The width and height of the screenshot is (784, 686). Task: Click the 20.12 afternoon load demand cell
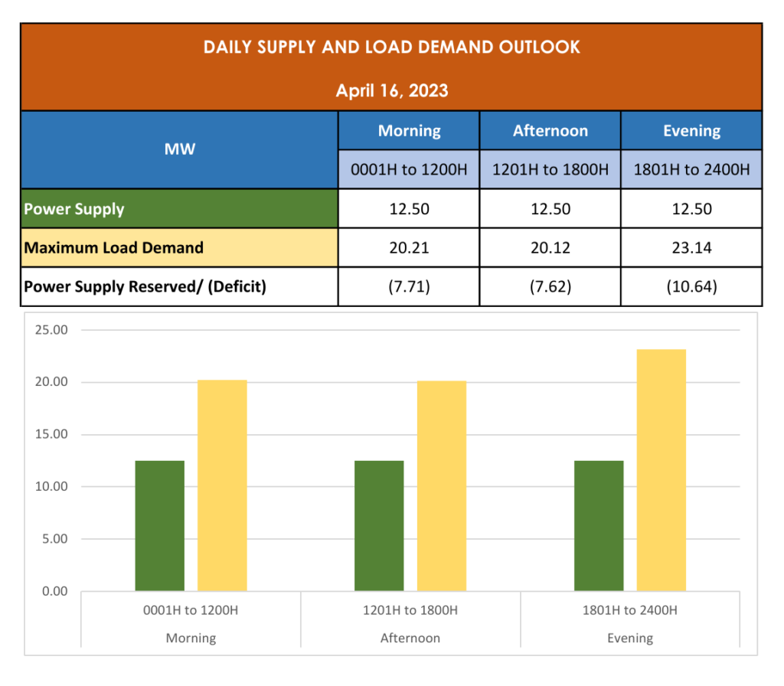tap(550, 248)
